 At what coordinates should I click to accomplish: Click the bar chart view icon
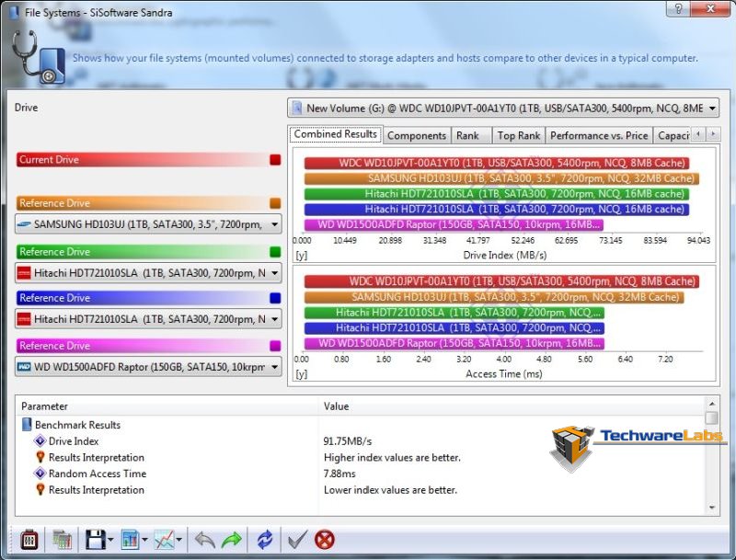(x=130, y=540)
